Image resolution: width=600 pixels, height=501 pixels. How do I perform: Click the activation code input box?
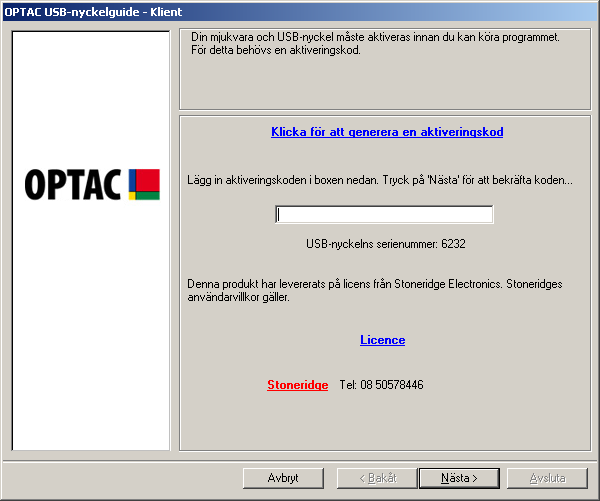point(384,214)
